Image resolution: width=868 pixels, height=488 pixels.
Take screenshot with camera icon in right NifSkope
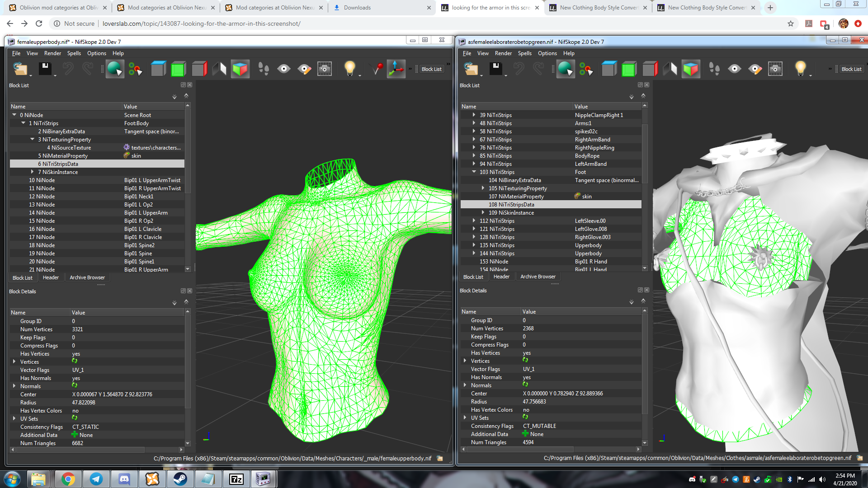[775, 69]
